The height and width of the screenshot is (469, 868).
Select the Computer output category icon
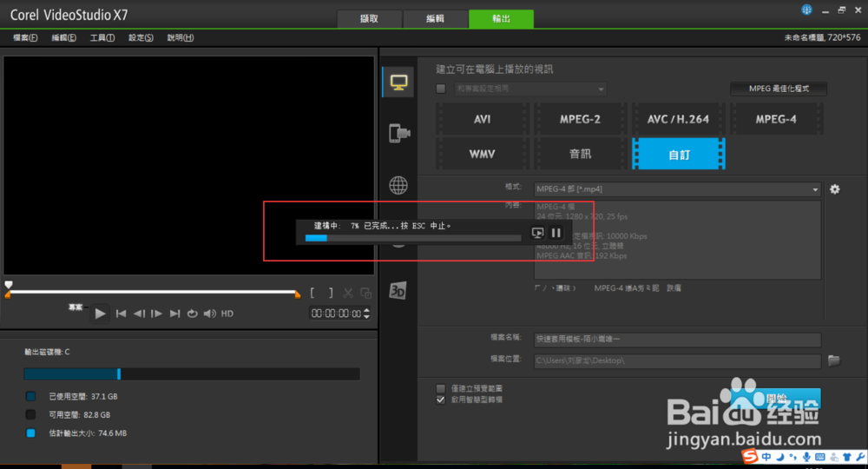point(398,83)
